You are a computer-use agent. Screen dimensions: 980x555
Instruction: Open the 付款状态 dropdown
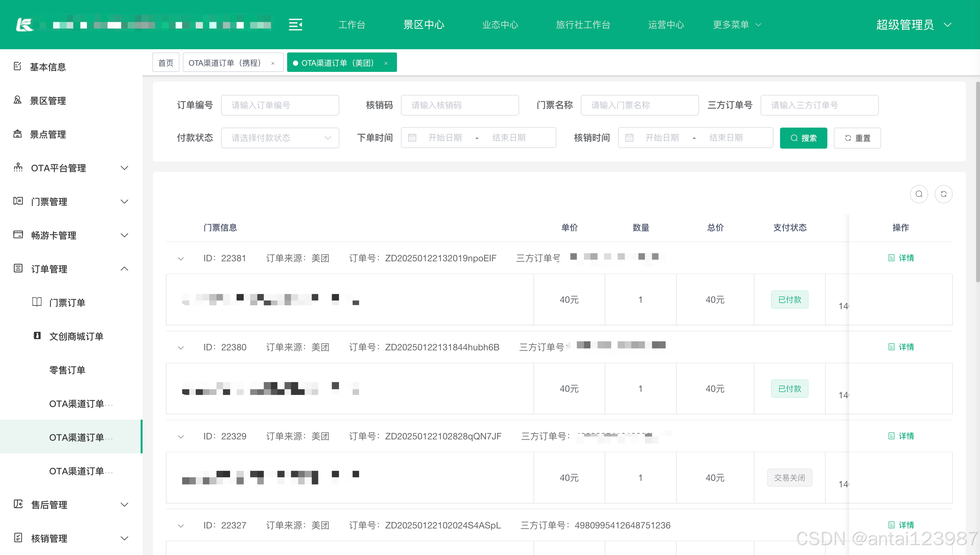(280, 138)
